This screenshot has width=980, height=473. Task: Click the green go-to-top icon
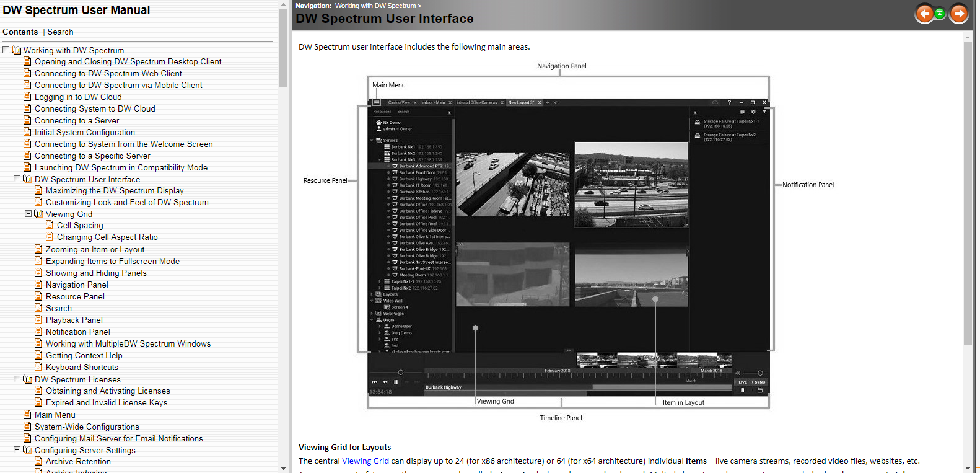pyautogui.click(x=940, y=14)
